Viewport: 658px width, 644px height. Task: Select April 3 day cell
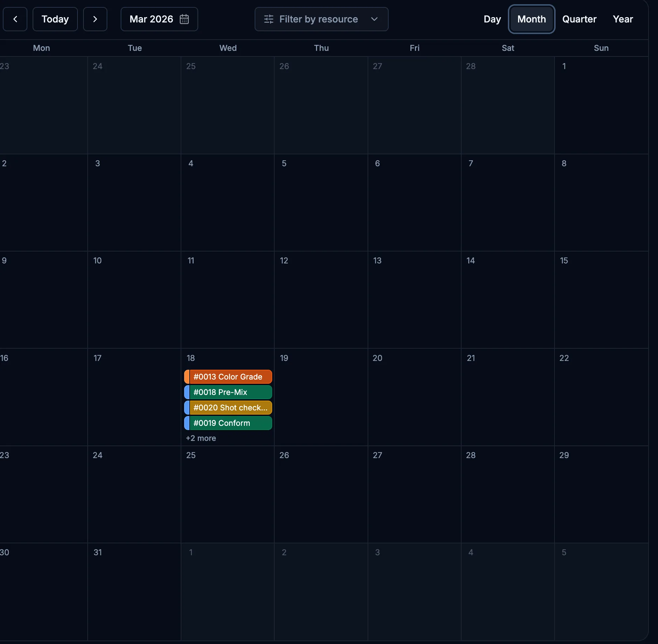414,592
